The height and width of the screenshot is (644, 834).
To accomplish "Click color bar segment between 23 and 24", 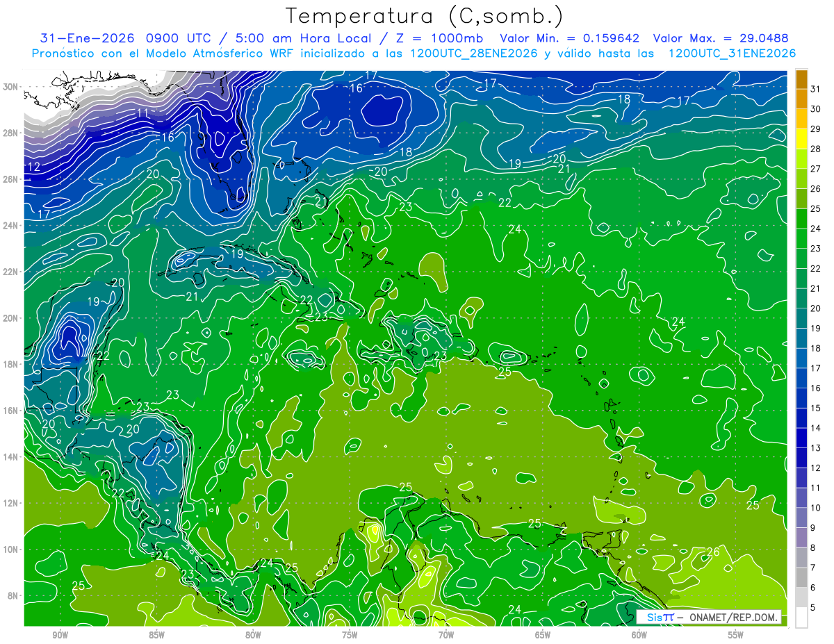I will [x=801, y=238].
